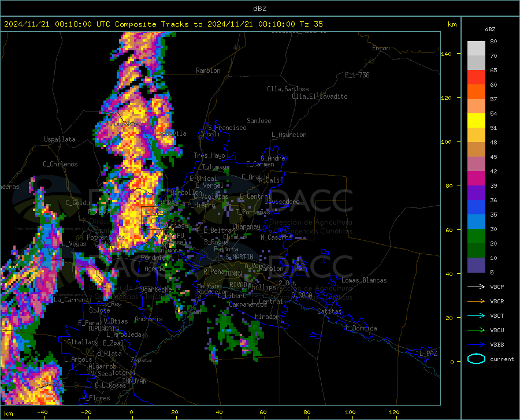The height and width of the screenshot is (420, 520).
Task: Click the orange VBCR arrow in legend
Action: point(476,302)
